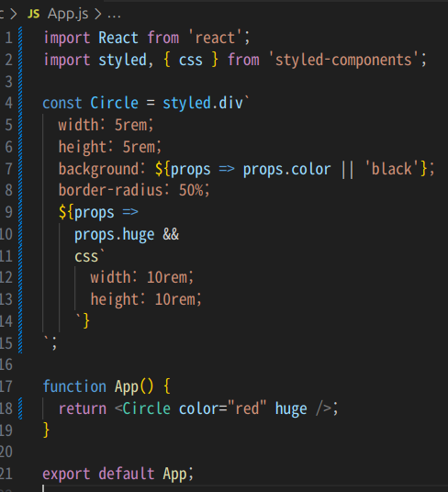The image size is (448, 492).
Task: Click the App.js breadcrumb entry
Action: tap(68, 14)
